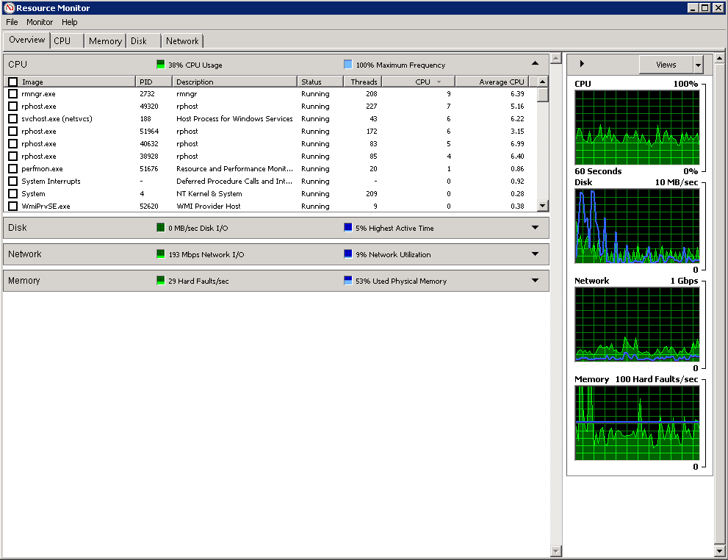Click the blue Highest Active Time indicator
The image size is (728, 560).
[347, 228]
